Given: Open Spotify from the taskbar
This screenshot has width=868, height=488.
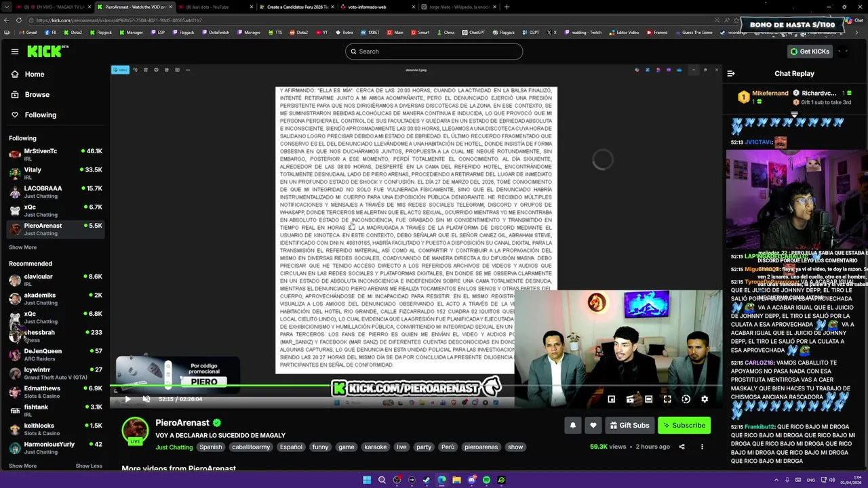Looking at the screenshot, I should point(486,480).
